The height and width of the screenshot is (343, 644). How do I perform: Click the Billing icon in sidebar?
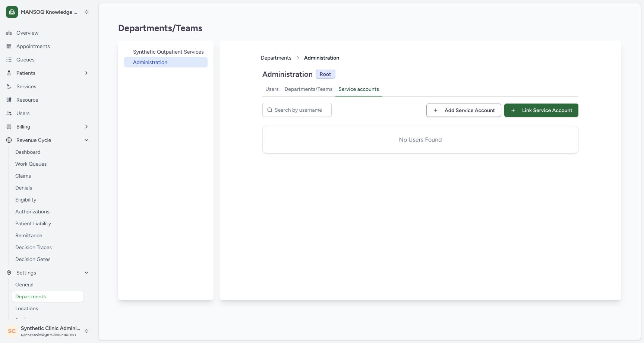tap(9, 127)
